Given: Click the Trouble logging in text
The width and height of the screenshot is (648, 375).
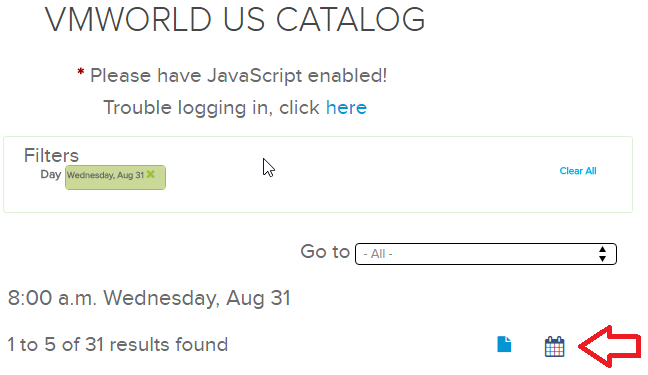Looking at the screenshot, I should tap(211, 108).
